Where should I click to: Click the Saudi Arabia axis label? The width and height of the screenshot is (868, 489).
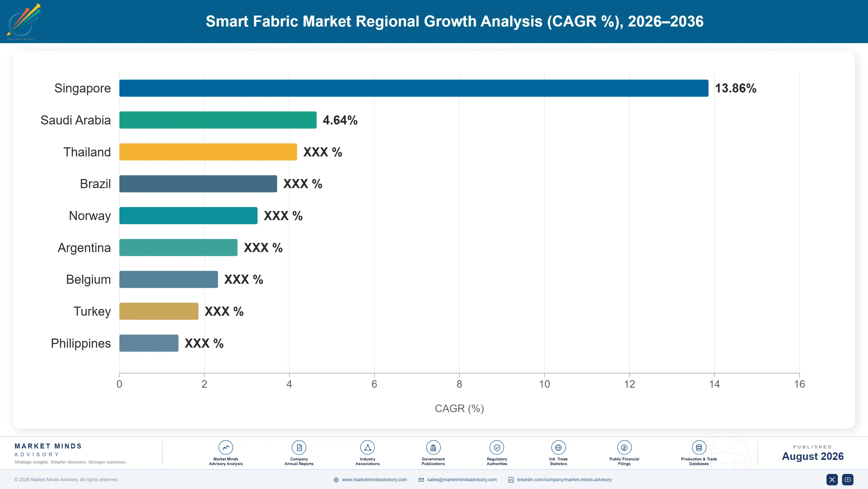[76, 120]
